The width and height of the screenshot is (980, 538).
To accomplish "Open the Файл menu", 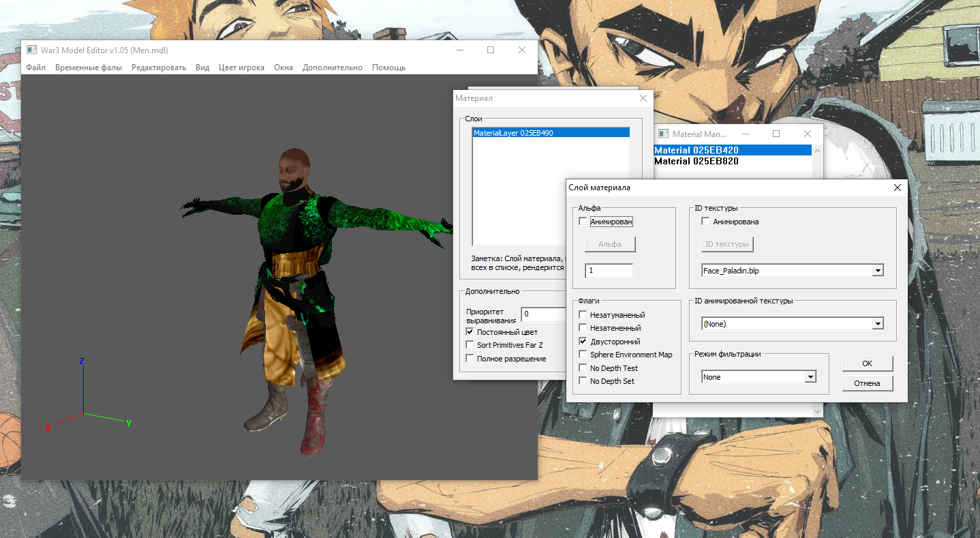I will click(x=36, y=68).
